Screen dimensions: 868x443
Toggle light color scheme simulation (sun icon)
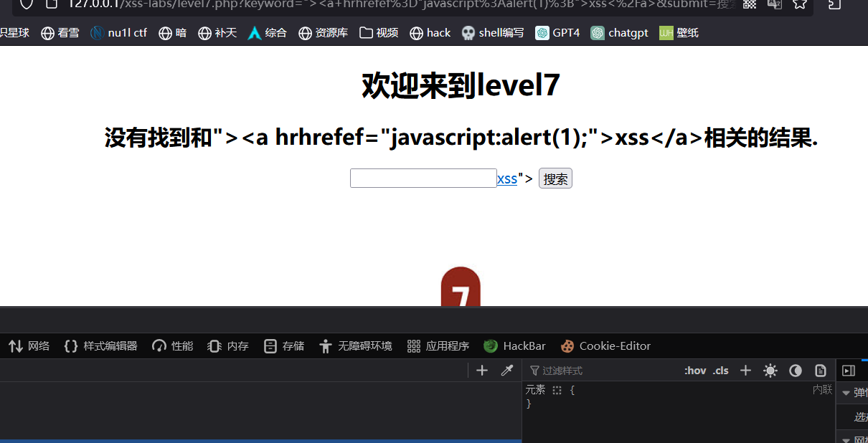point(770,371)
